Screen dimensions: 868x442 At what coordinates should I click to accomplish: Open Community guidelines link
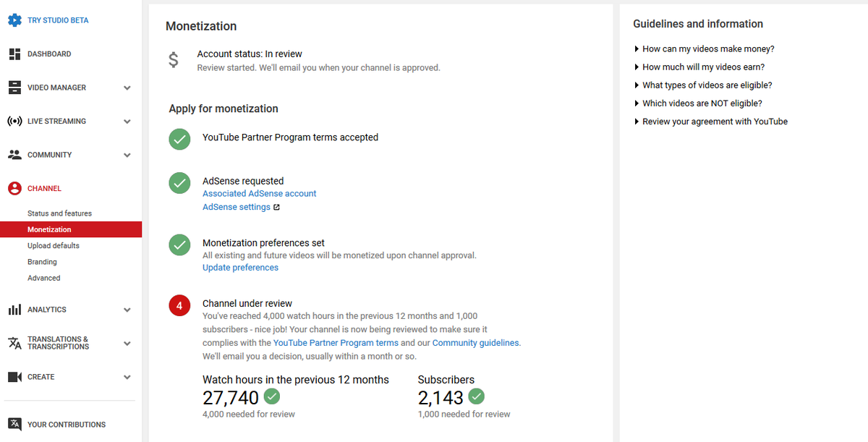point(475,343)
